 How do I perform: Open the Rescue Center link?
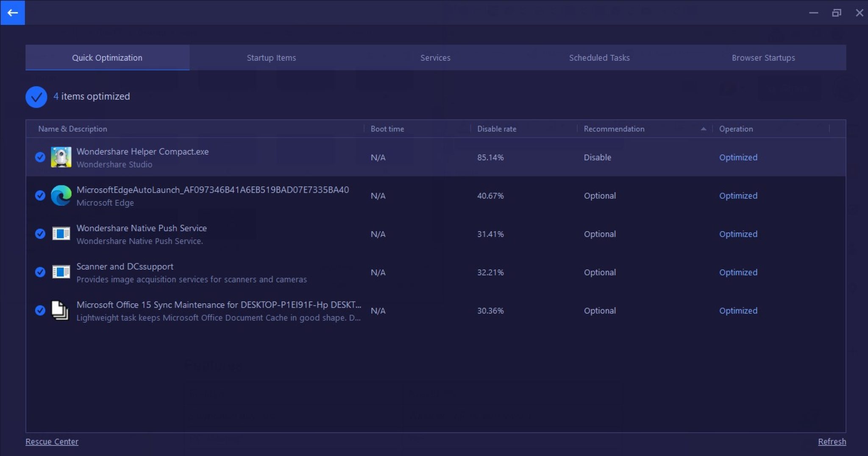click(x=52, y=442)
